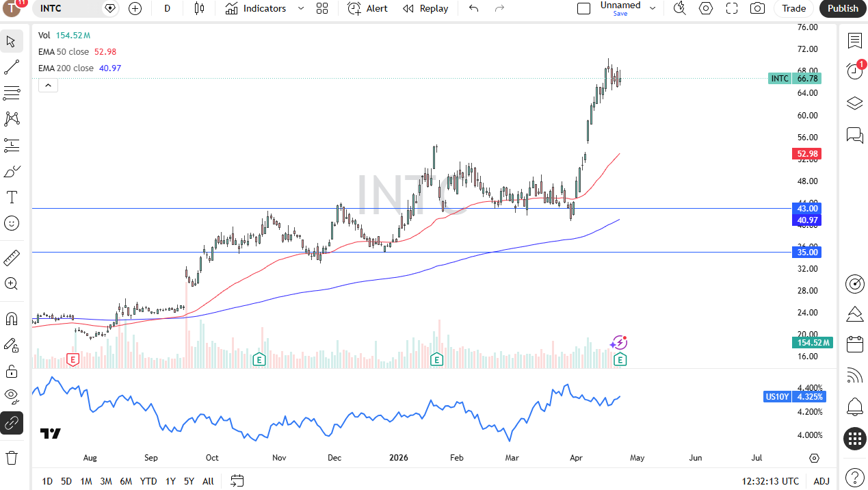Open the notifications bell panel
The image size is (868, 490).
pyautogui.click(x=854, y=407)
